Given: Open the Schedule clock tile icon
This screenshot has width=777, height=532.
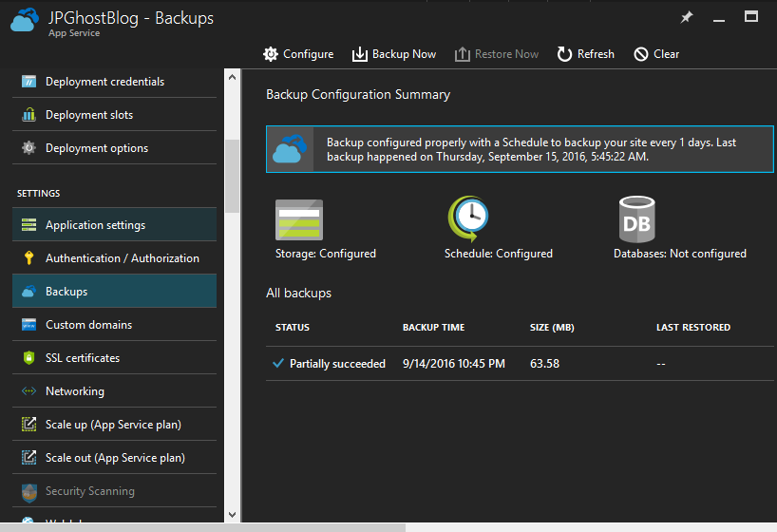Looking at the screenshot, I should click(469, 218).
